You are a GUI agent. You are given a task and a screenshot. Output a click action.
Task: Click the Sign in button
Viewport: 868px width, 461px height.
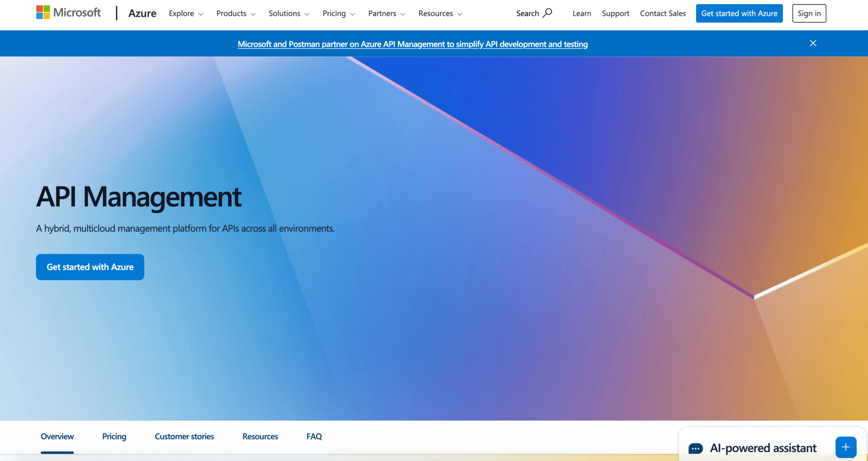pos(809,14)
